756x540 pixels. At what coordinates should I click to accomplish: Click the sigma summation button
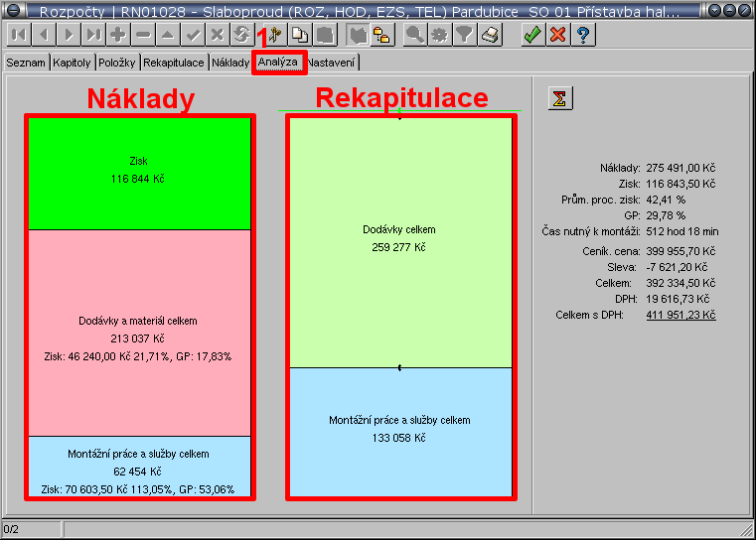(560, 98)
